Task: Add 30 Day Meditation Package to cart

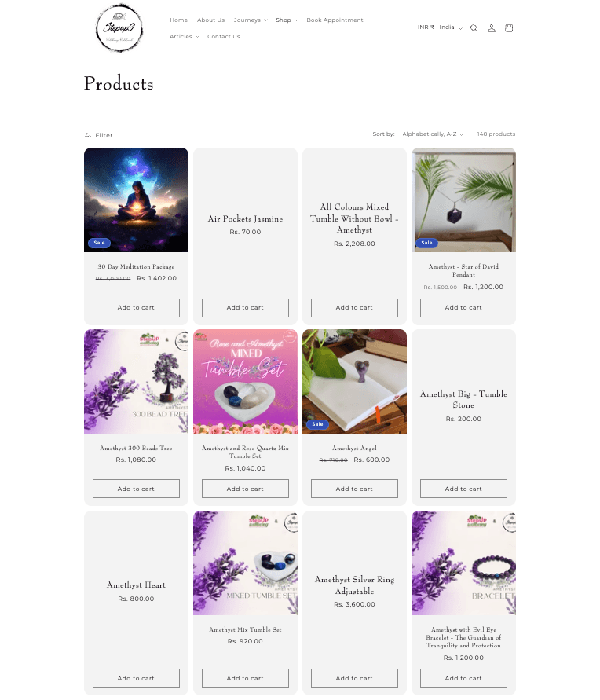Action: (136, 308)
